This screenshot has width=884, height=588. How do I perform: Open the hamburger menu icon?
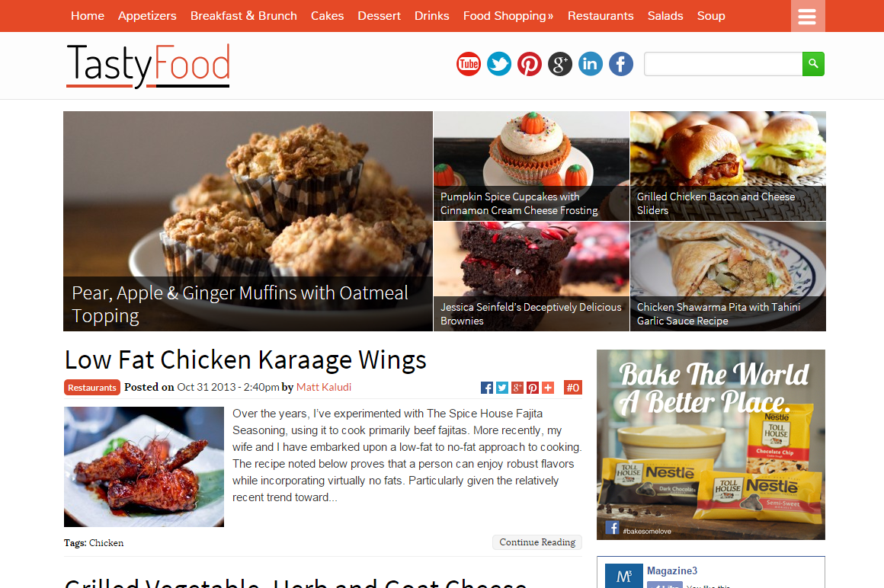pyautogui.click(x=807, y=16)
